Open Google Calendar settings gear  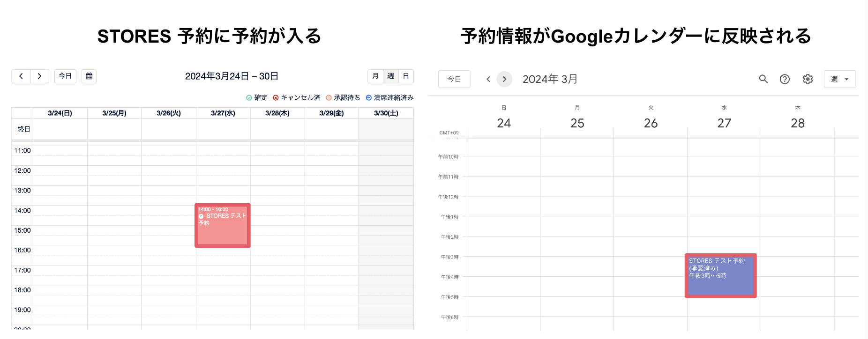coord(808,79)
